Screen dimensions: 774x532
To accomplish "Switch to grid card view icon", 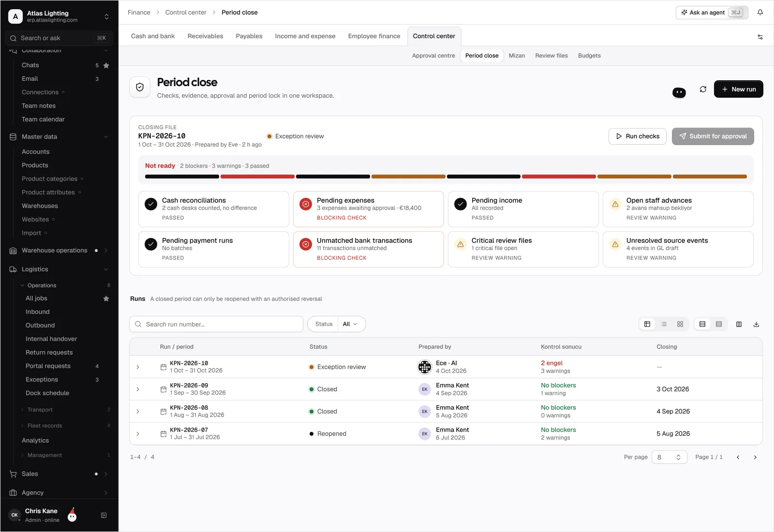I will pyautogui.click(x=680, y=324).
